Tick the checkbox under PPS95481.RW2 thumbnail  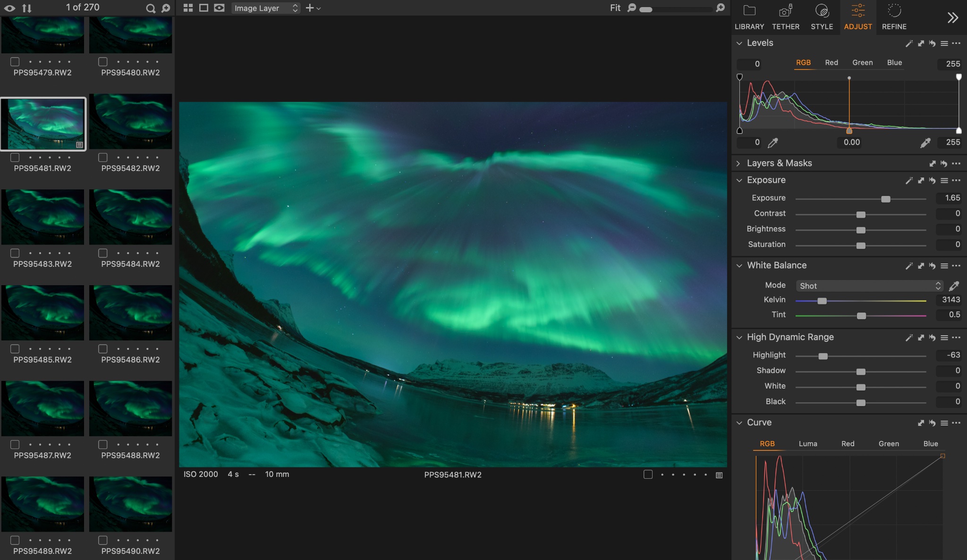coord(15,157)
